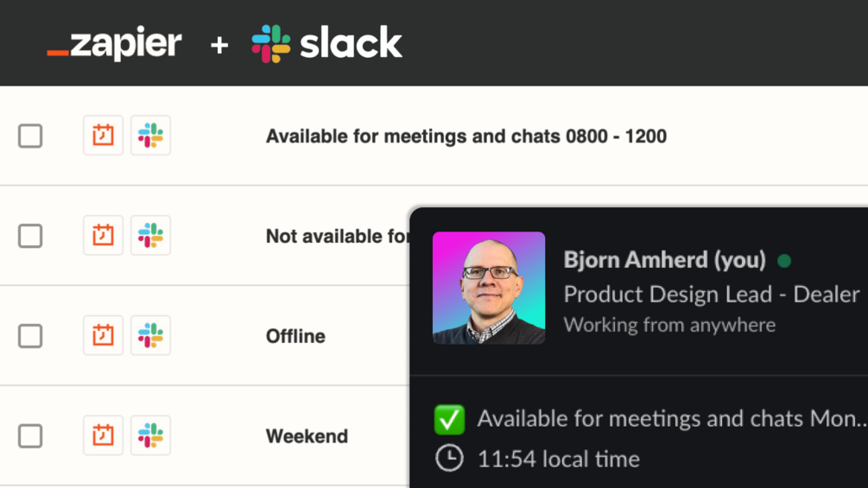
Task: Open the Weekend Zap by its name
Action: [307, 436]
